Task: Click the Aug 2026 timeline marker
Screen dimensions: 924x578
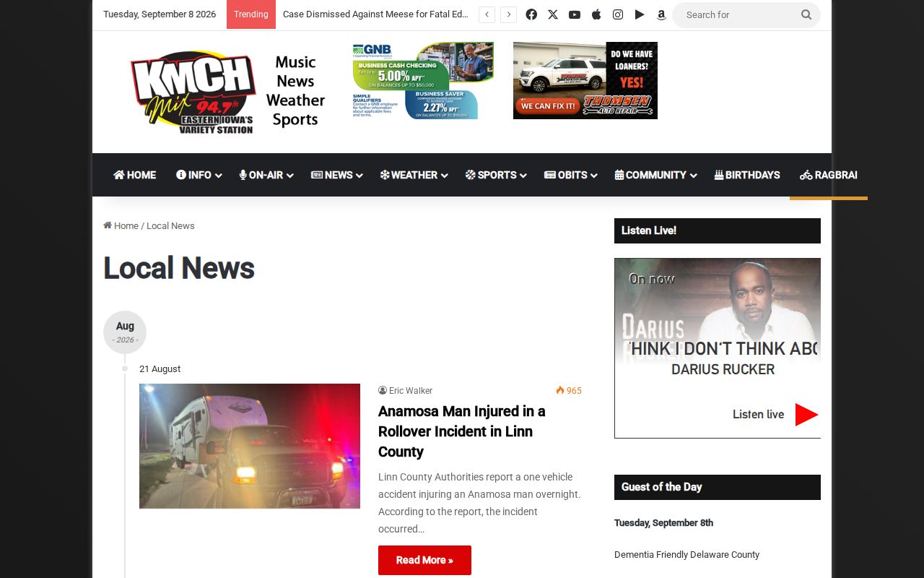Action: tap(125, 332)
